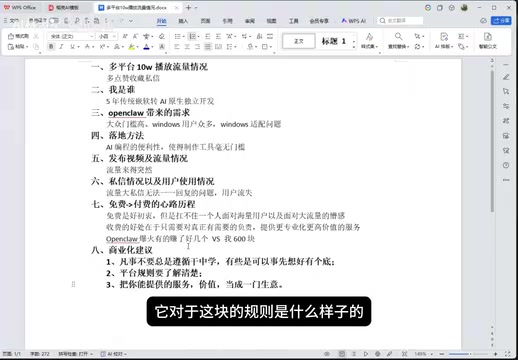
Task: Align text left in paragraph group
Action: pyautogui.click(x=177, y=47)
